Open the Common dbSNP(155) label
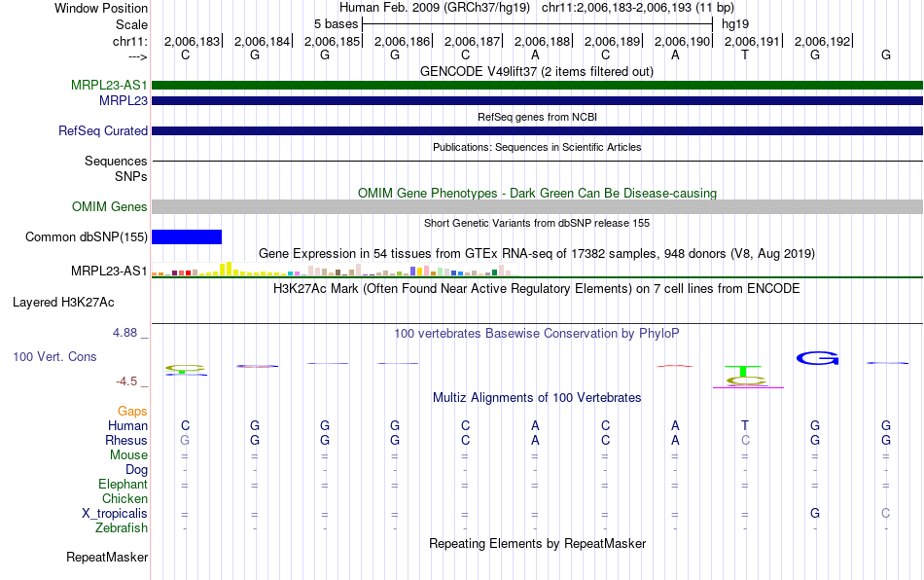Image resolution: width=924 pixels, height=580 pixels. coord(87,236)
